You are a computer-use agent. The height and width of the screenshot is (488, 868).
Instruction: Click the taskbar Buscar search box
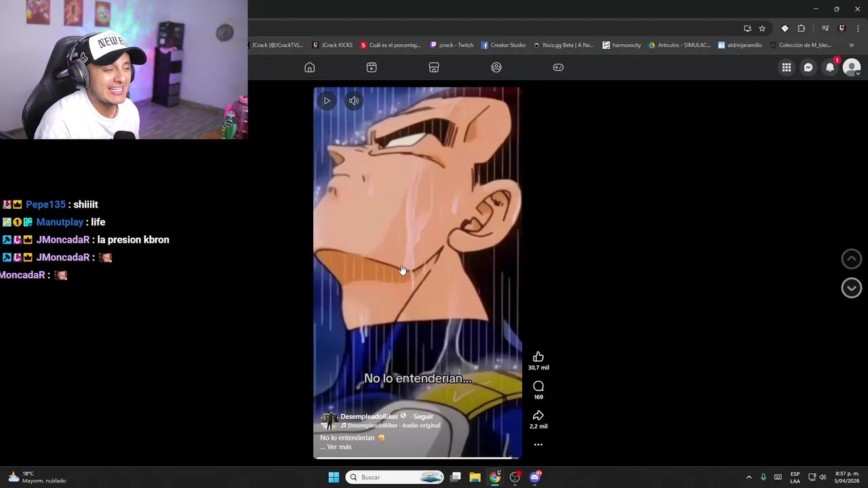click(x=395, y=477)
